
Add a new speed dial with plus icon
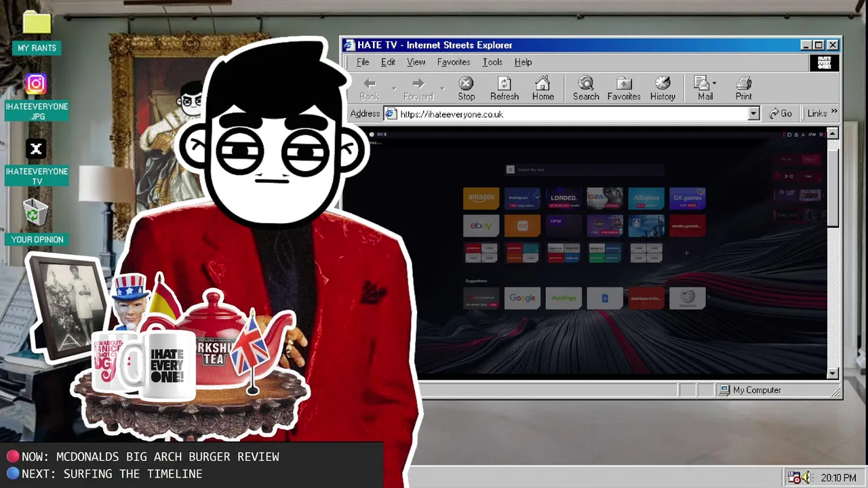pos(686,253)
